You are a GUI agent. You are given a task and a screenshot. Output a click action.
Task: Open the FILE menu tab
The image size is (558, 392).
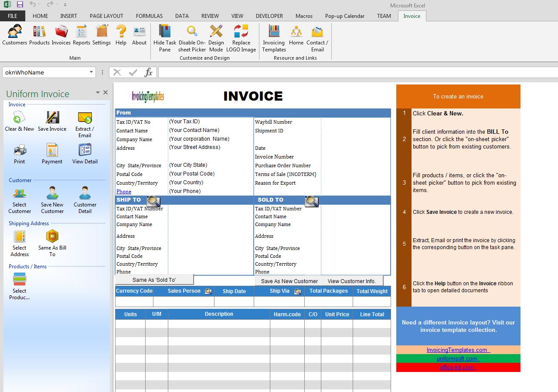coord(13,16)
